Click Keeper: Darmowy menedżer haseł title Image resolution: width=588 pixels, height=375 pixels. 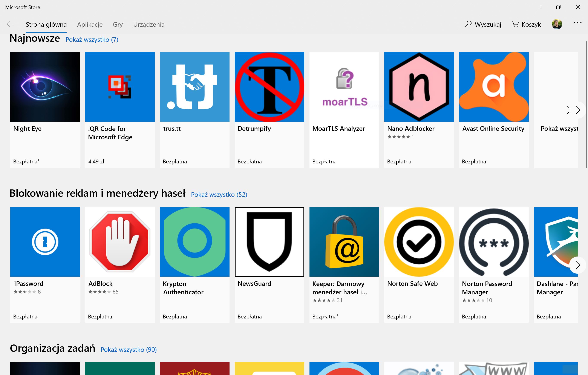[340, 288]
